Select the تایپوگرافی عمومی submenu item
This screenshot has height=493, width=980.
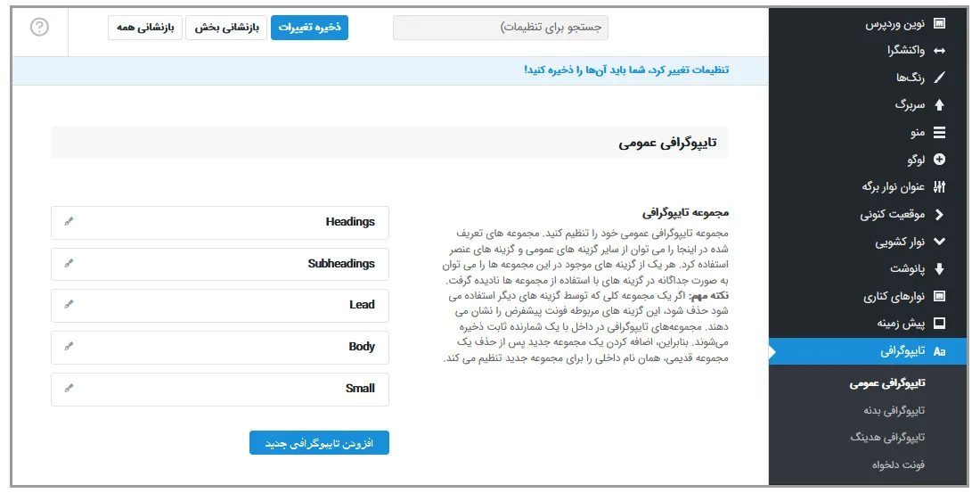pos(886,382)
